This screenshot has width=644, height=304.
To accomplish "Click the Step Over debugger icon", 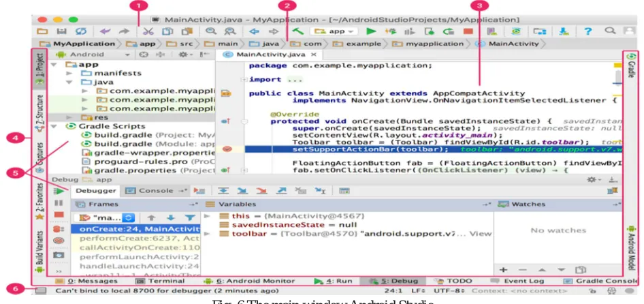I will [x=223, y=191].
